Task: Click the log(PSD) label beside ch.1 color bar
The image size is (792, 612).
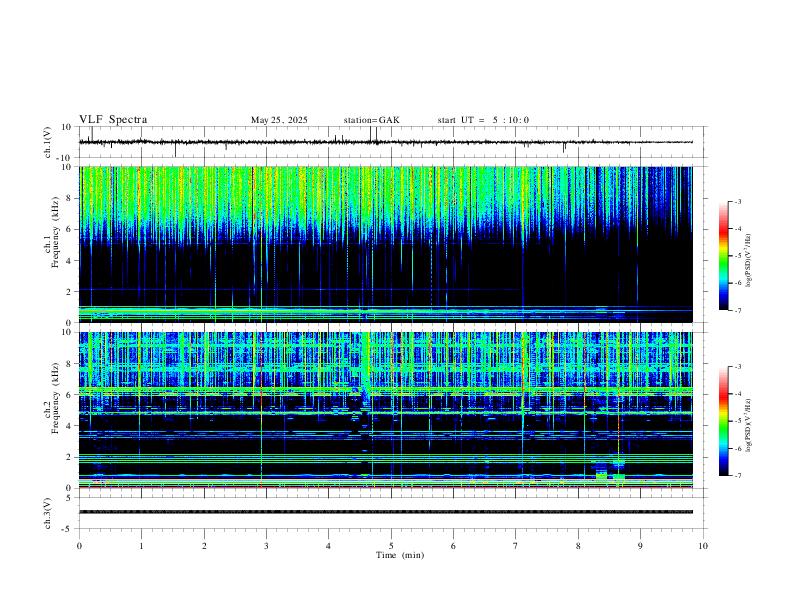Action: click(x=749, y=260)
